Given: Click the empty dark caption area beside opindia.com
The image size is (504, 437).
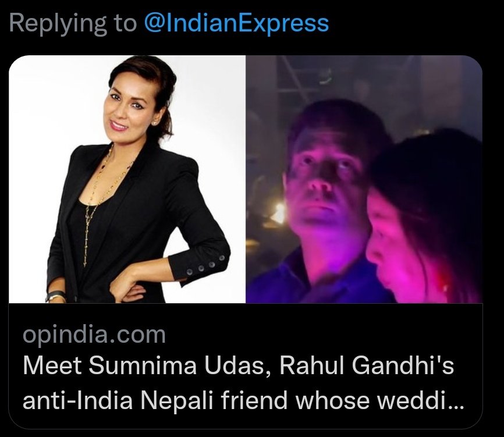Looking at the screenshot, I should pos(321,335).
